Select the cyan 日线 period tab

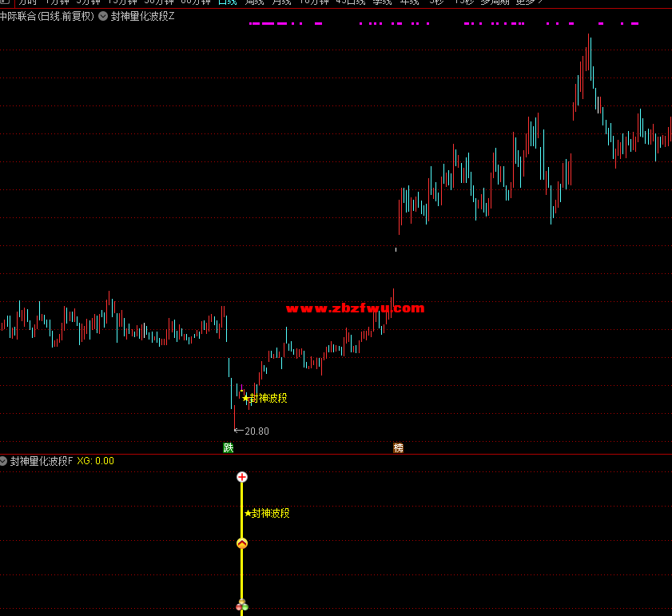pyautogui.click(x=227, y=2)
